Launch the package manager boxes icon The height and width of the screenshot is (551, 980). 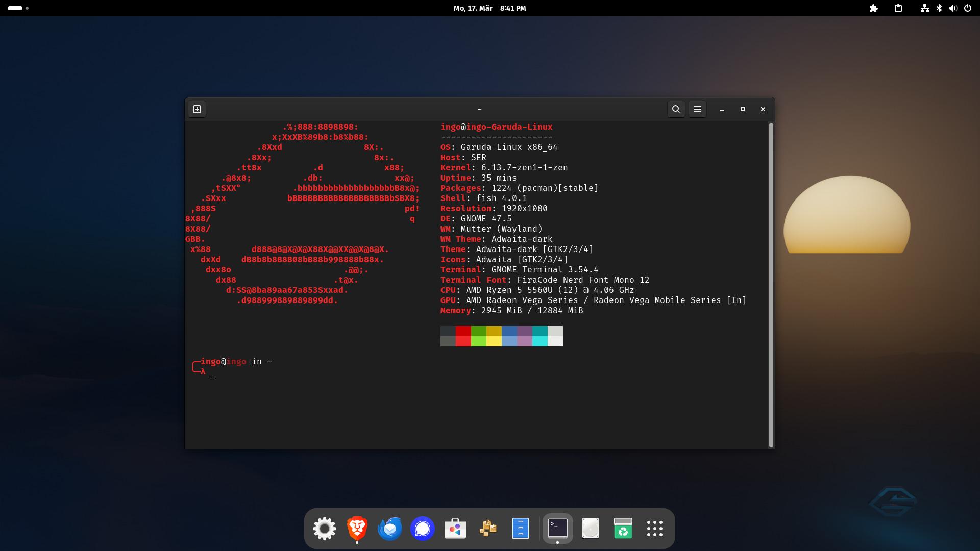pos(488,528)
